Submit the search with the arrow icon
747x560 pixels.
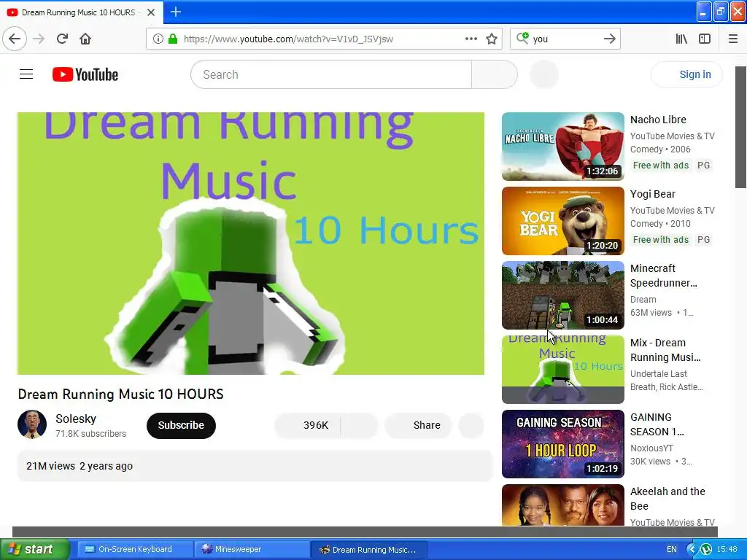[x=610, y=39]
